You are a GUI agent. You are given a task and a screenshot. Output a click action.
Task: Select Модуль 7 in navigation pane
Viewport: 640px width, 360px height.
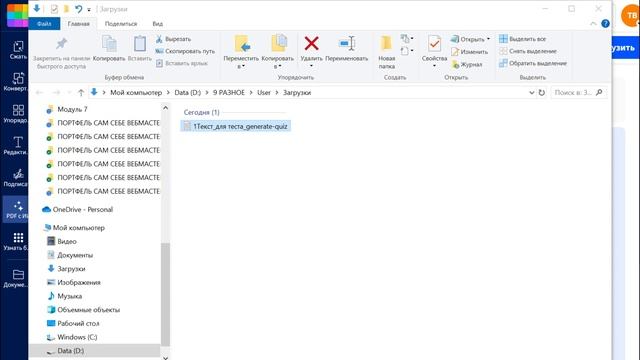tap(72, 109)
